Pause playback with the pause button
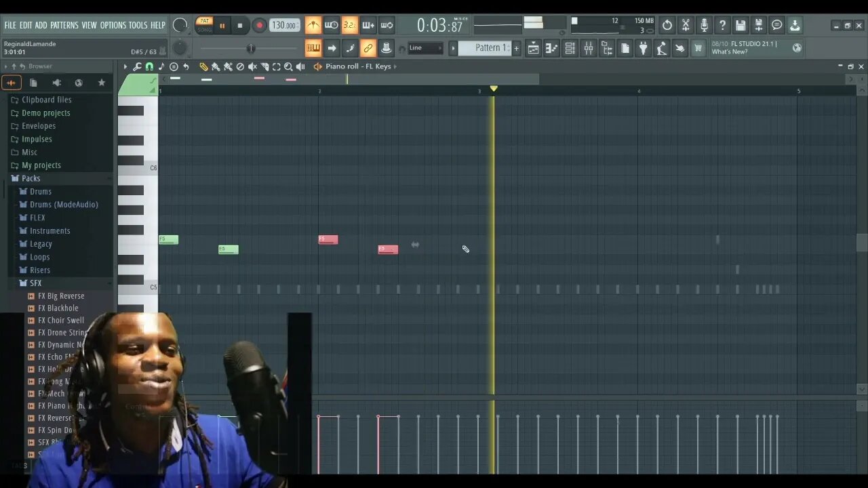Viewport: 868px width, 488px height. (x=222, y=26)
